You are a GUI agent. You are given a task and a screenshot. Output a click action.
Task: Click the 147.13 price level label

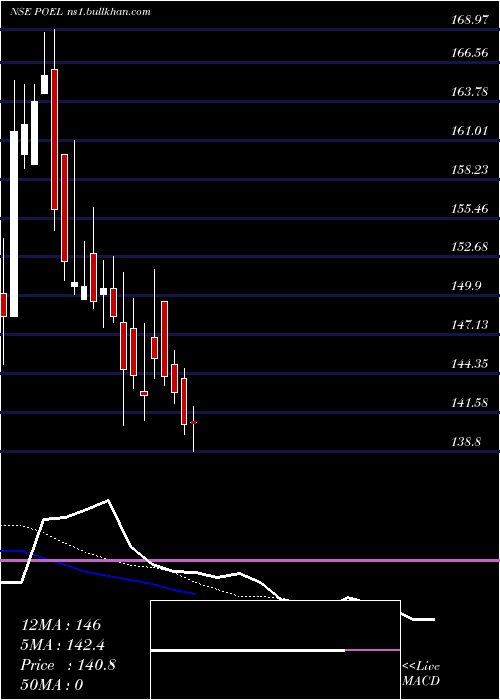pyautogui.click(x=470, y=325)
